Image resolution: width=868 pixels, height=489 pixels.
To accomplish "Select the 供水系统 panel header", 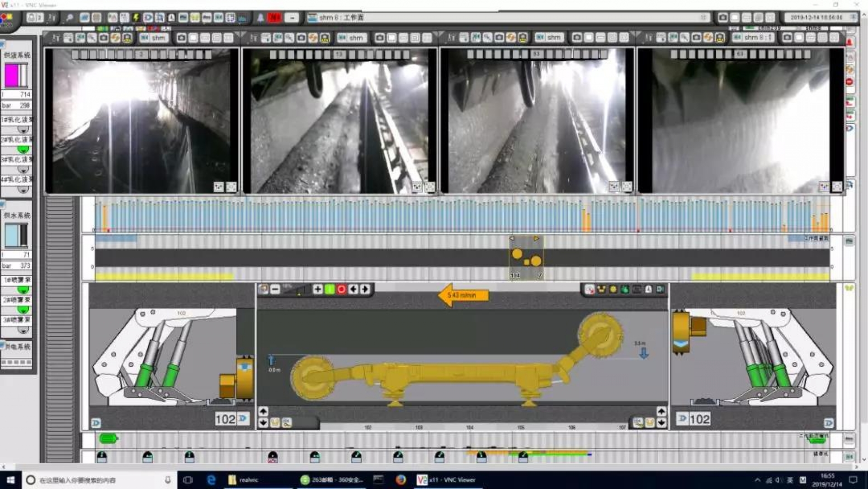I will coord(17,215).
